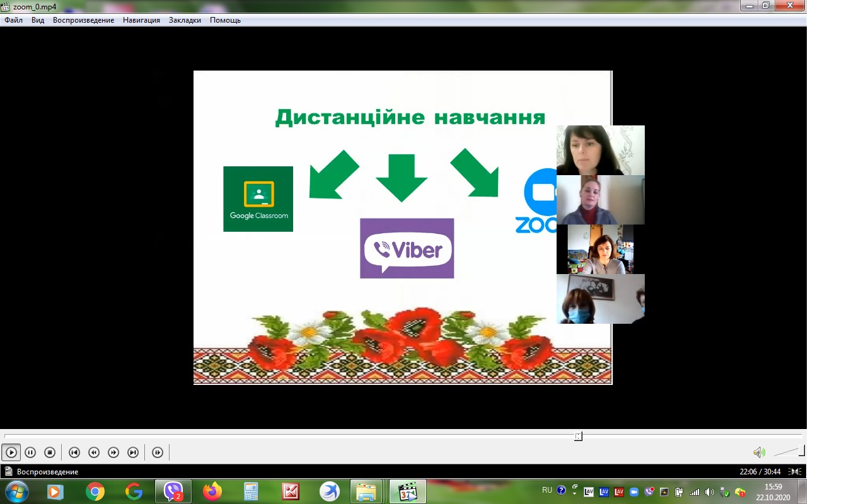Open the Вид menu
The image size is (856, 504).
(38, 20)
